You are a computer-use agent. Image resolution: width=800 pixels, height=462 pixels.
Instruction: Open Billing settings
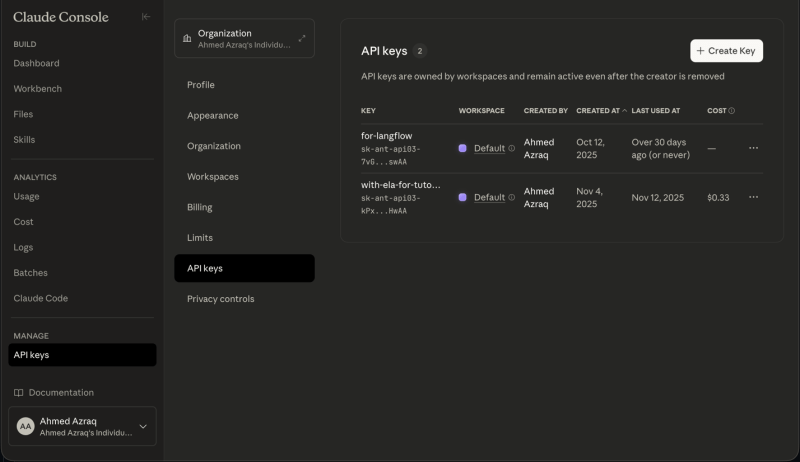click(x=199, y=207)
